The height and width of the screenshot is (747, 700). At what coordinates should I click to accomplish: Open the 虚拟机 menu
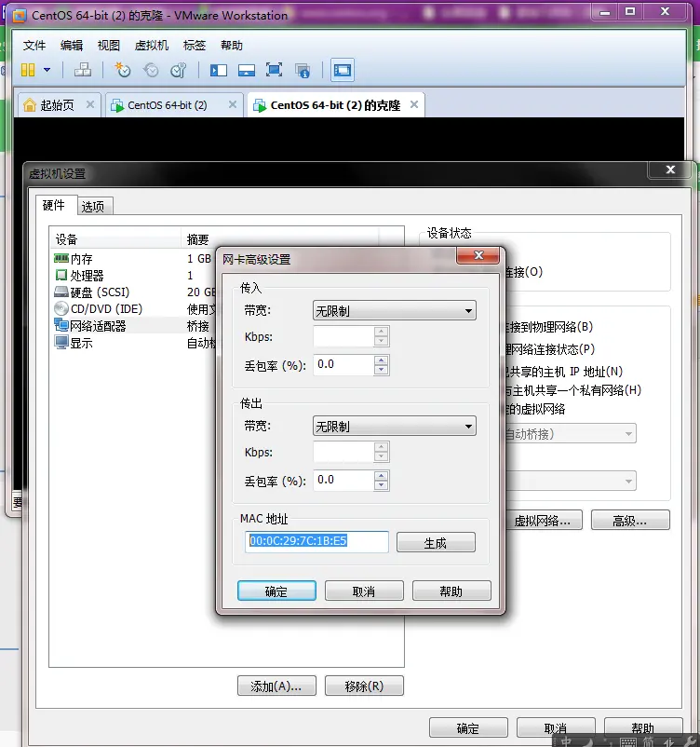[152, 46]
